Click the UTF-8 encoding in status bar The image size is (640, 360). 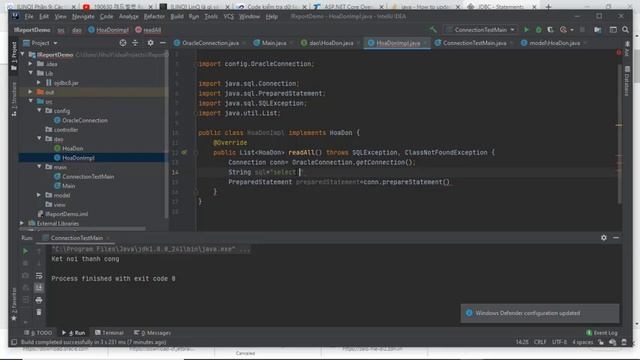click(x=559, y=342)
